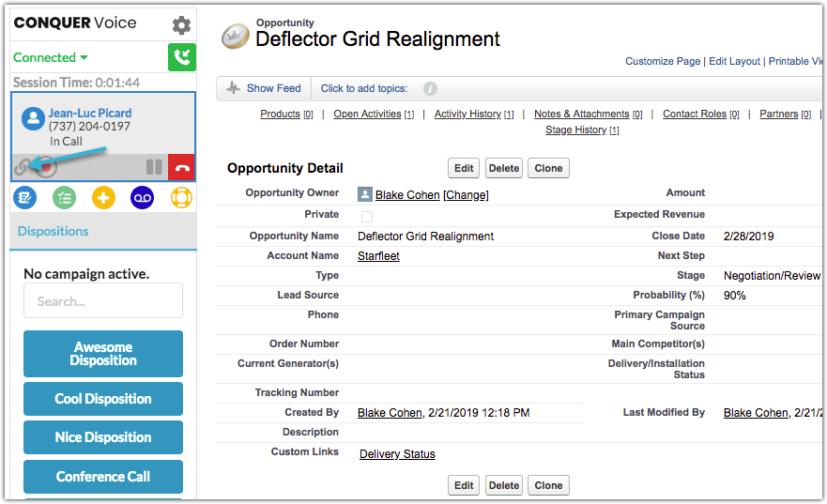Screen dimensions: 827x504
Task: Click top Edit button
Action: coord(464,168)
